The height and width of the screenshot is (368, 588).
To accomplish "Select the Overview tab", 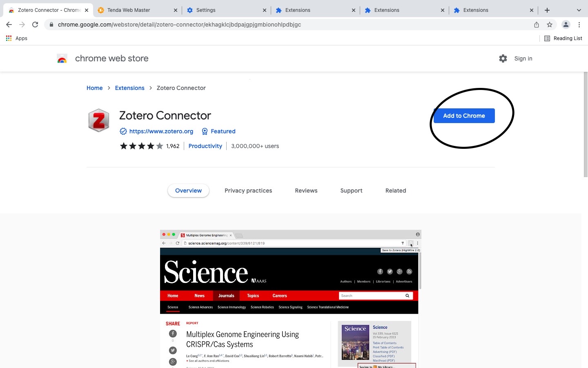I will click(188, 191).
